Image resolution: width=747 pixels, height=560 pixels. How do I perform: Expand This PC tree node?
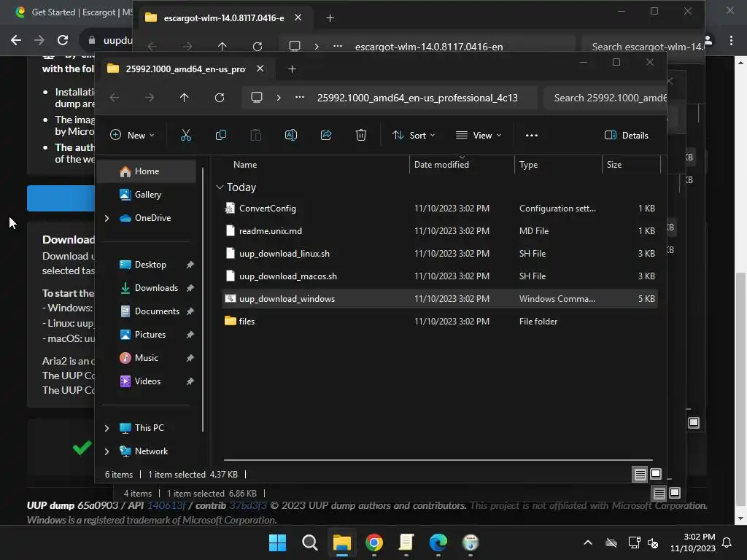[107, 427]
